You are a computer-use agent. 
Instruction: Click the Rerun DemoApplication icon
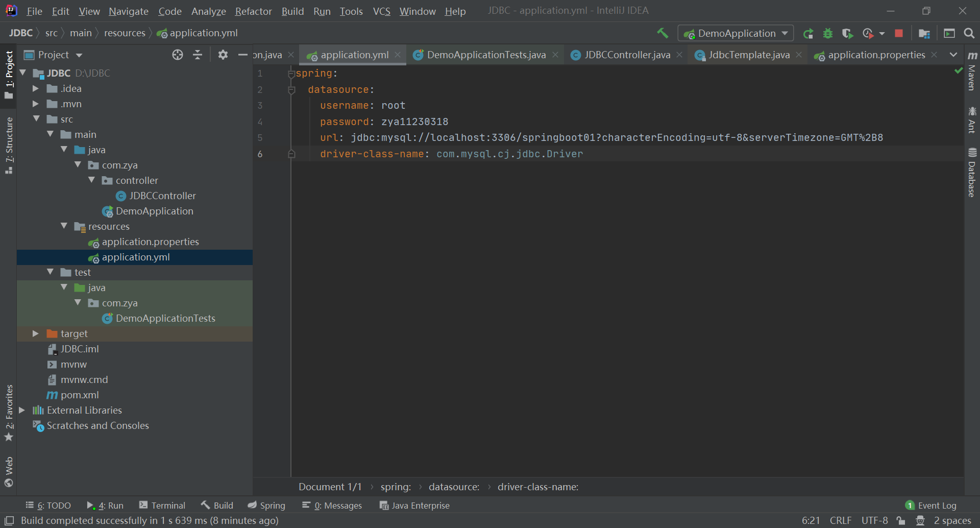(808, 34)
